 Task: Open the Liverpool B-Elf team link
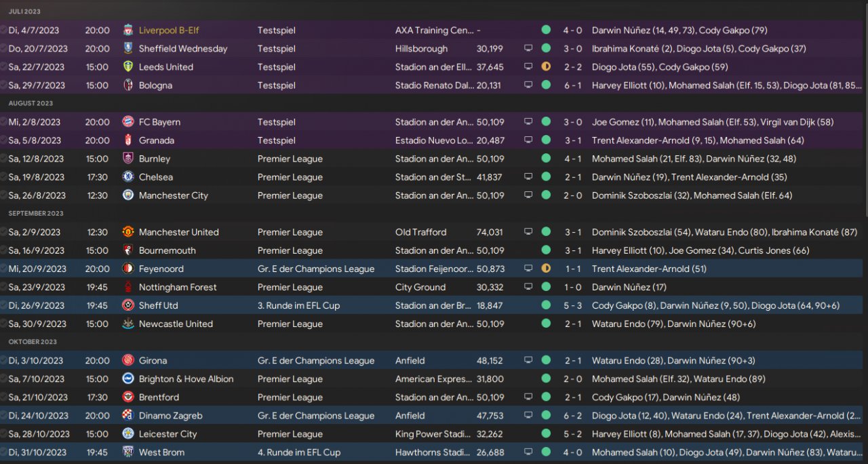pos(169,31)
